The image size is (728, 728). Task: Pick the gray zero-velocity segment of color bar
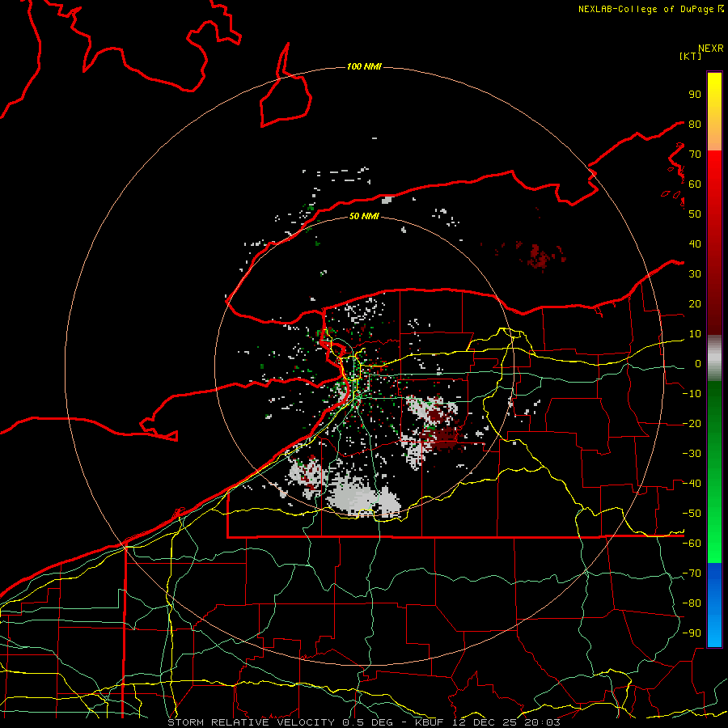pos(714,358)
